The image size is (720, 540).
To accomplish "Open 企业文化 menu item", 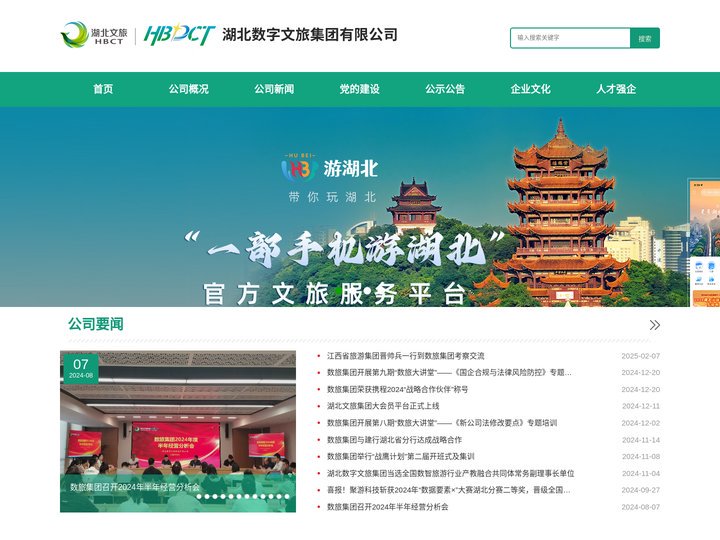I will click(x=530, y=89).
